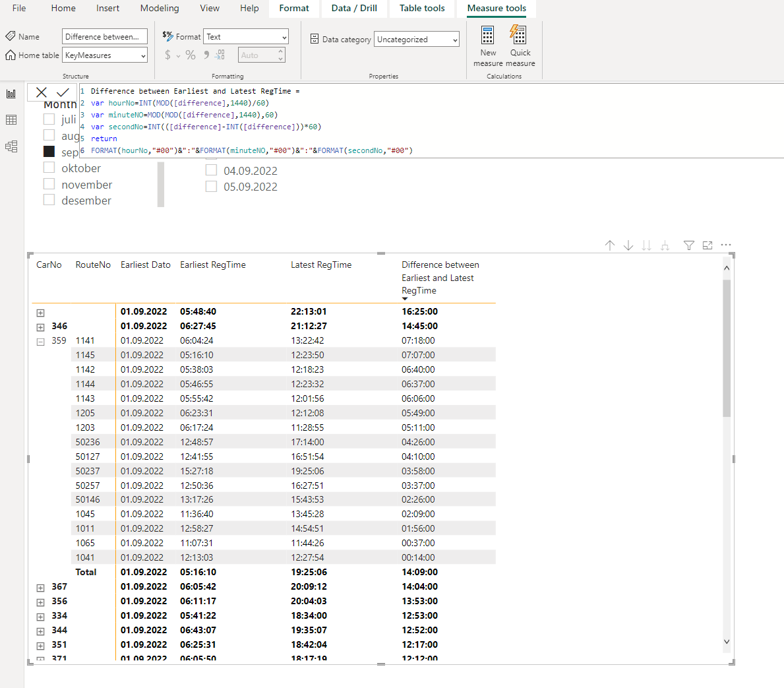This screenshot has width=784, height=688.
Task: Click the Name tag icon
Action: click(11, 36)
